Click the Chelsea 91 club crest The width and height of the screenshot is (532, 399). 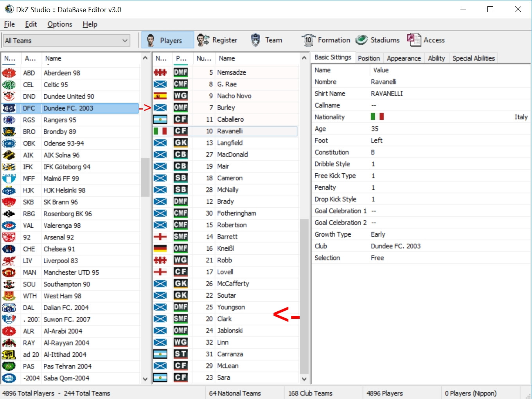(9, 249)
